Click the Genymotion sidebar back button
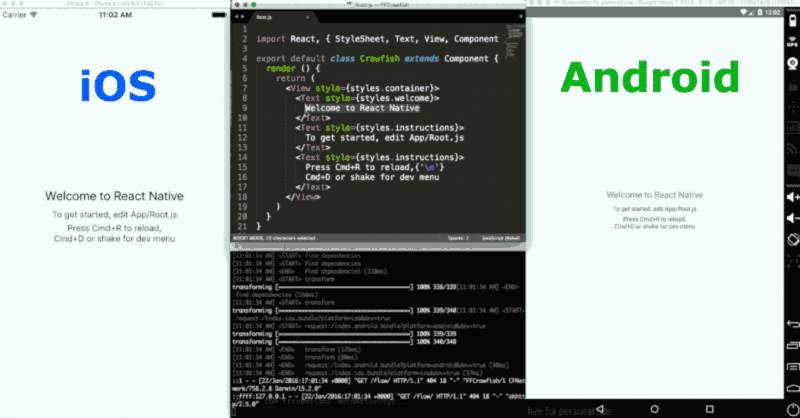Screen dimensions: 800x418 793,324
